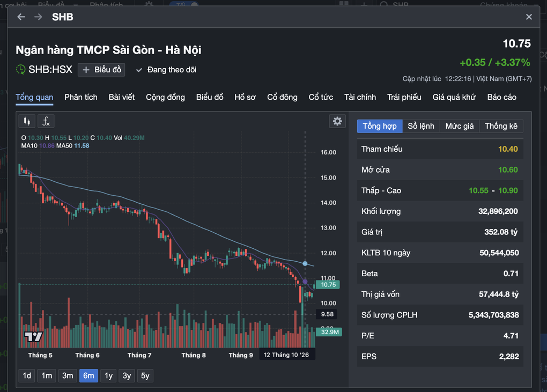This screenshot has width=547, height=392.
Task: Open chart settings gear
Action: pyautogui.click(x=337, y=121)
